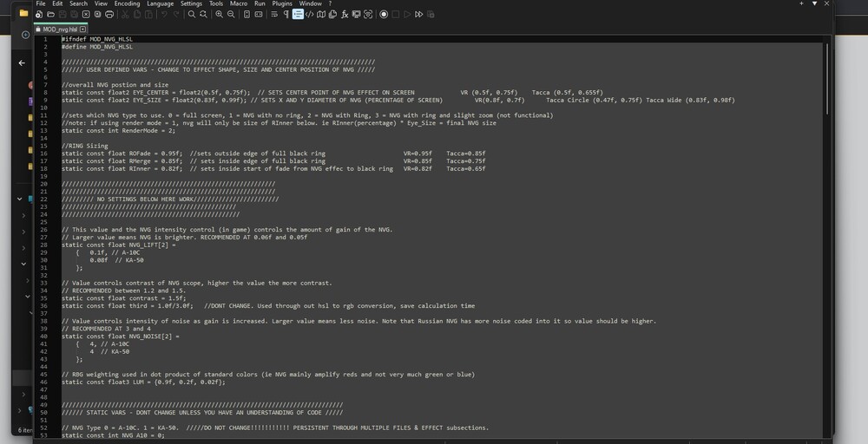
Task: Create a new document with New icon
Action: click(x=39, y=15)
